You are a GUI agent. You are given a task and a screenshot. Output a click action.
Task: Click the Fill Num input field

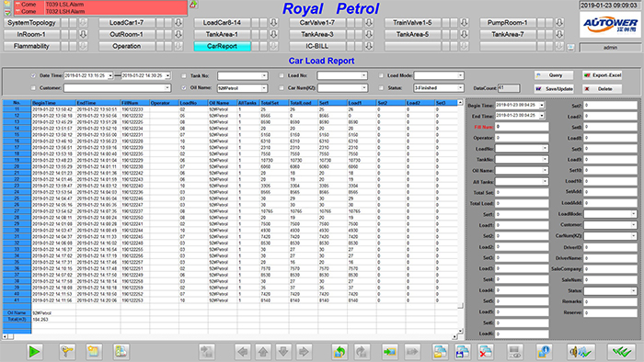[522, 127]
